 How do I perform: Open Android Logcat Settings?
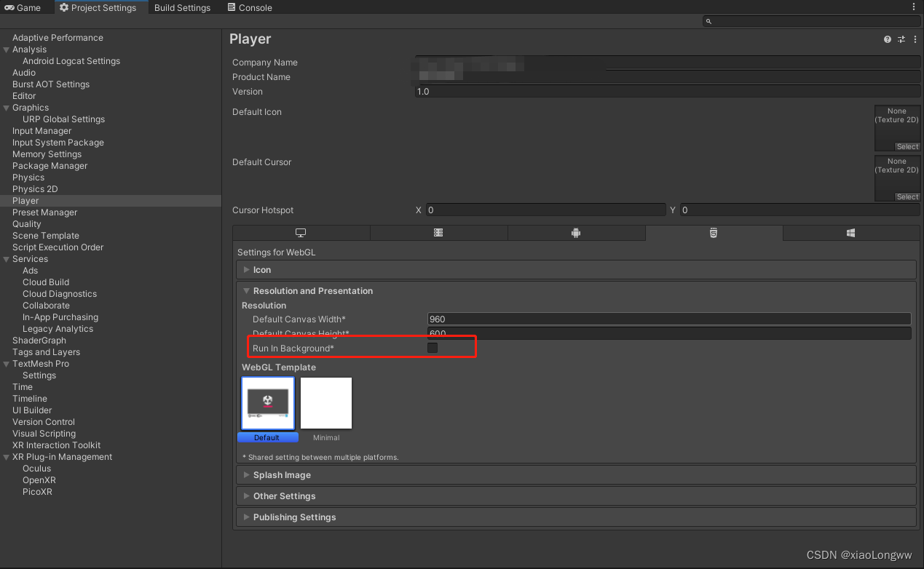71,61
